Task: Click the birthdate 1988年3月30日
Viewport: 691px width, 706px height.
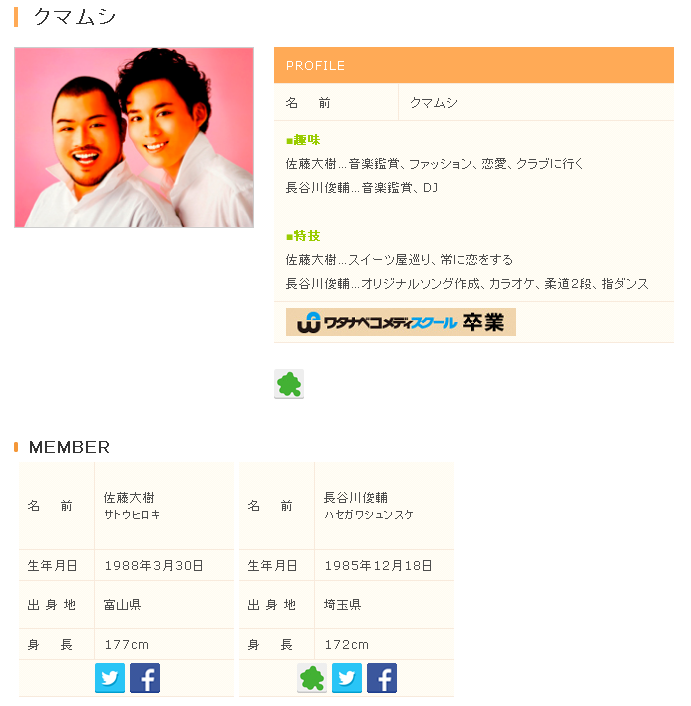Action: (154, 566)
